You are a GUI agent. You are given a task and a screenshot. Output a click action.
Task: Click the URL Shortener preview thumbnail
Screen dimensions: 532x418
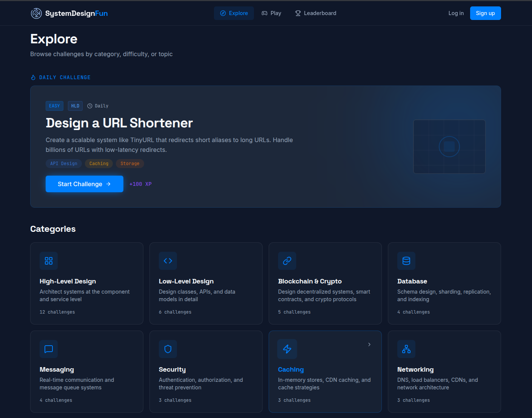click(449, 147)
